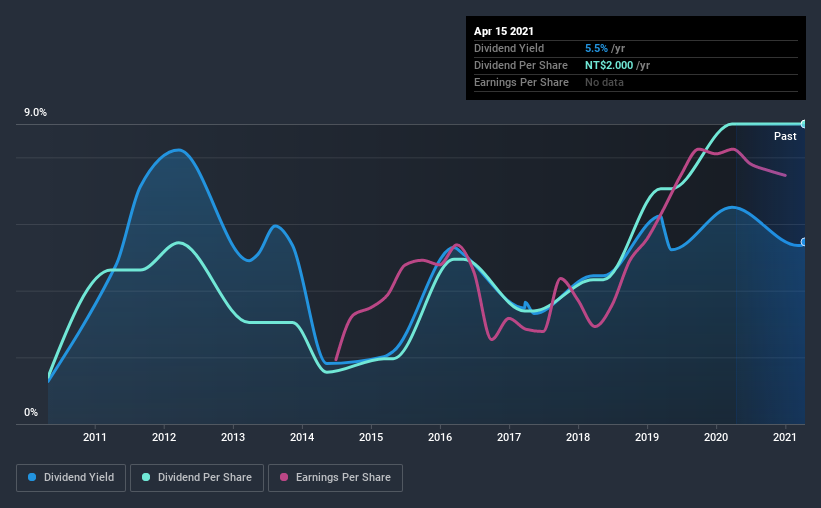821x508 pixels.
Task: Click the 5.5% dividend yield value
Action: (x=596, y=48)
